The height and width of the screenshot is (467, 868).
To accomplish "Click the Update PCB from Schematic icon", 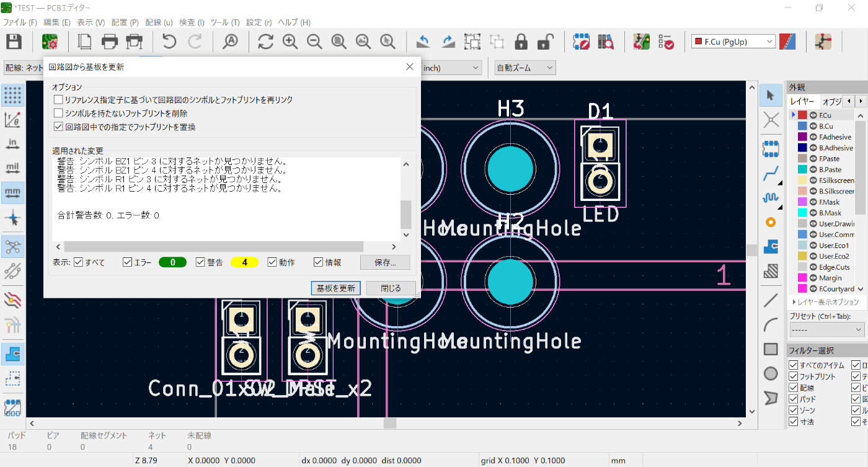I will click(641, 42).
